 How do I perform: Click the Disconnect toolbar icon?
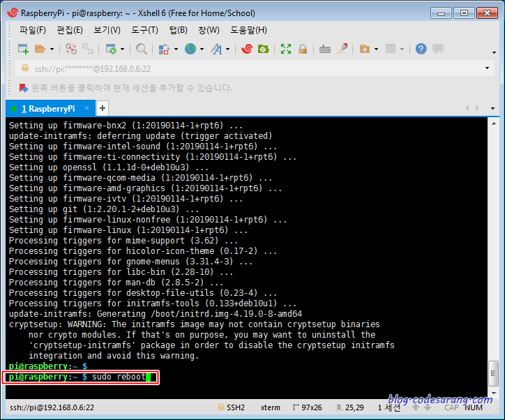tap(71, 49)
